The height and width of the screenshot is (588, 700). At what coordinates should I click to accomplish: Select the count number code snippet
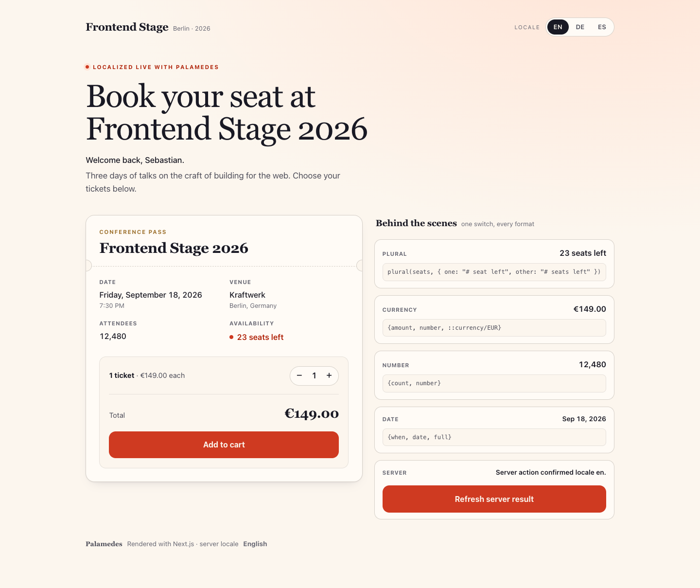494,383
